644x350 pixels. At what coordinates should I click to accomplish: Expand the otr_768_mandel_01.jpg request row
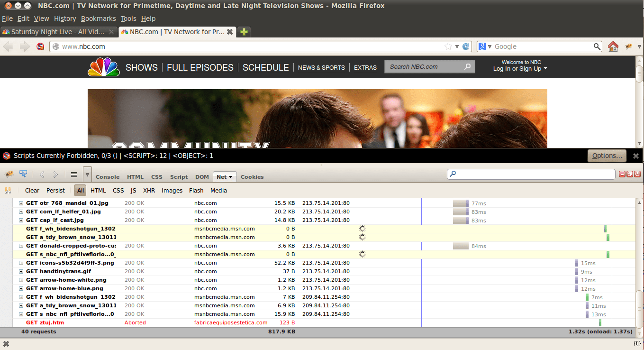coord(21,203)
